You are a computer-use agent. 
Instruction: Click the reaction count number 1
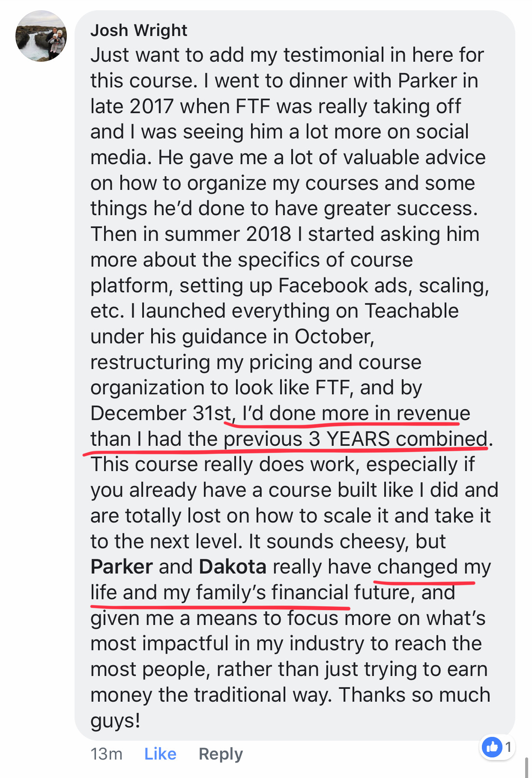pos(508,747)
